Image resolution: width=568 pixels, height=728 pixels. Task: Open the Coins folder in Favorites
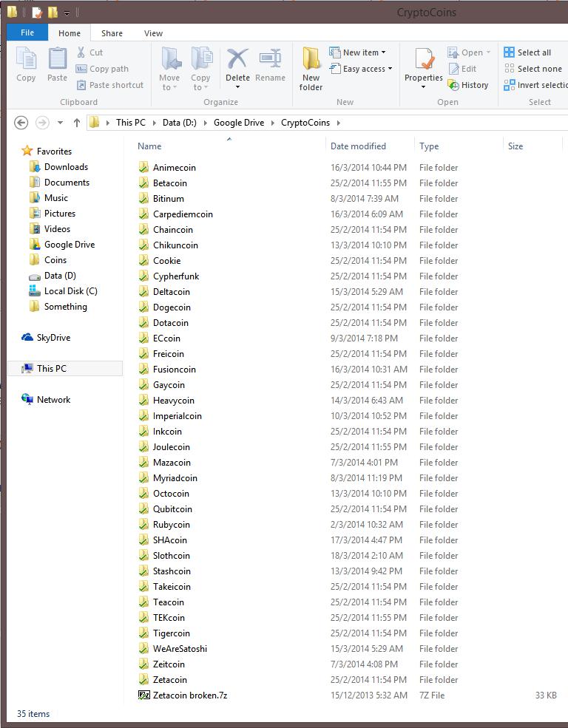tap(48, 260)
